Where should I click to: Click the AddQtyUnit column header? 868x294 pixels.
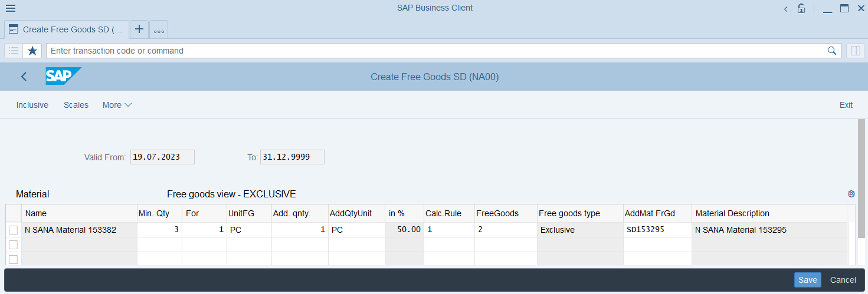coord(356,213)
